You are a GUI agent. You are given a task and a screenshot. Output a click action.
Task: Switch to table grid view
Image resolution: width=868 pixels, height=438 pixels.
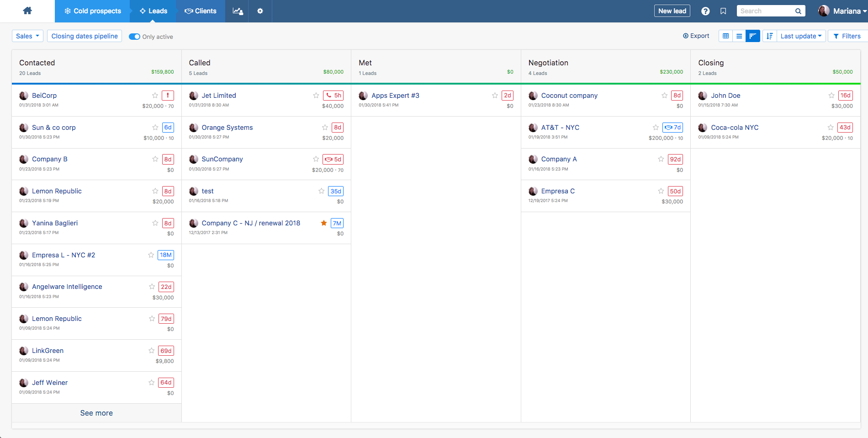tap(725, 36)
